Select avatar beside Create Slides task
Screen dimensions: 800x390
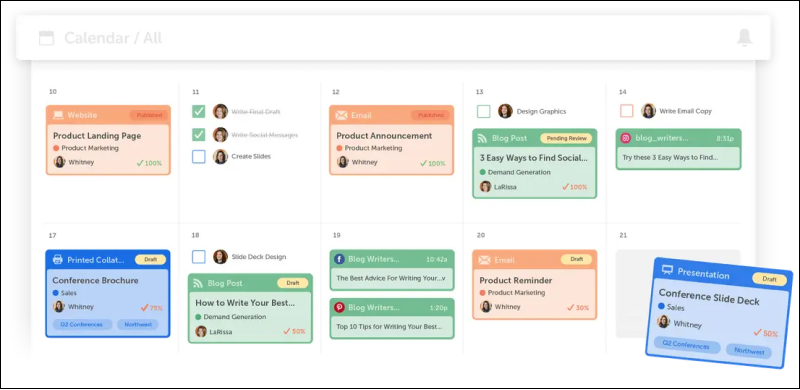click(220, 157)
